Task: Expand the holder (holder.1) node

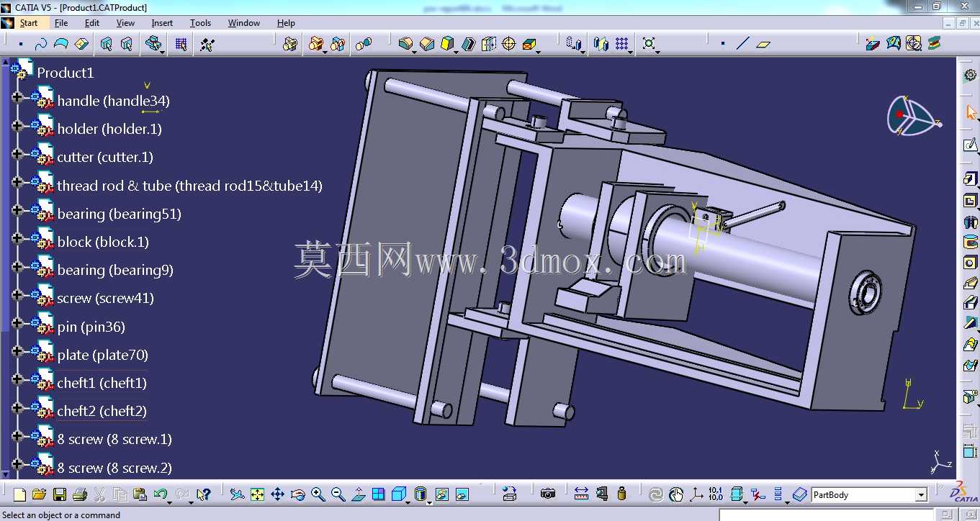Action: pos(17,124)
